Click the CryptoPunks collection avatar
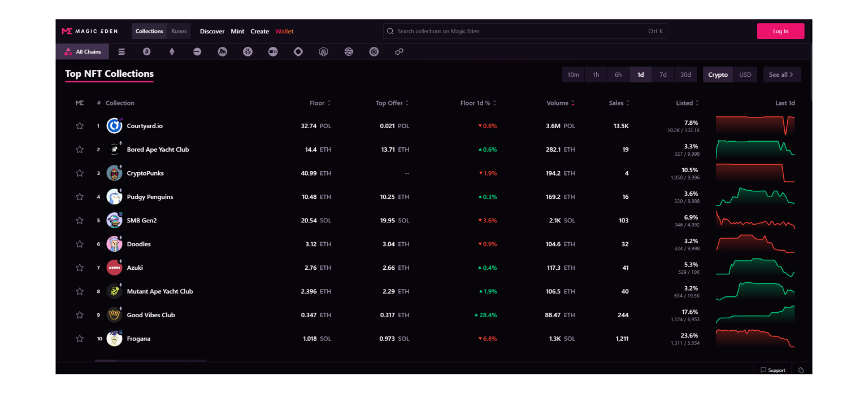This screenshot has width=868, height=394. tap(115, 173)
